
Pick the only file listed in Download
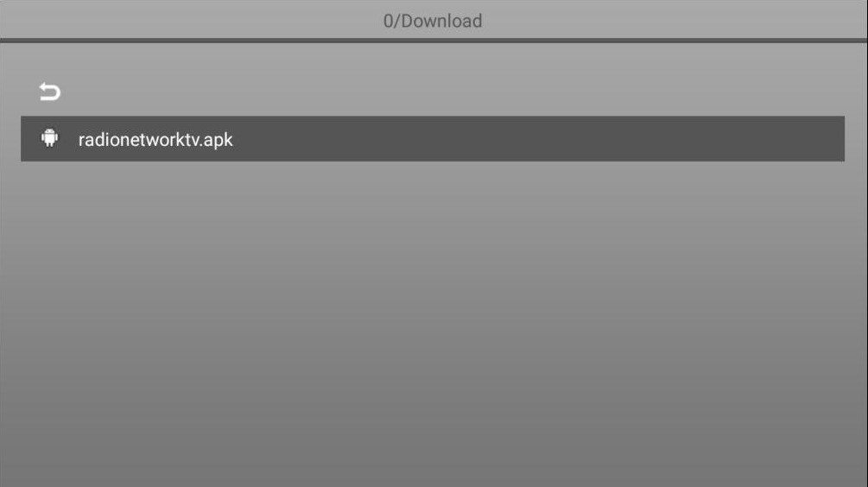(433, 139)
